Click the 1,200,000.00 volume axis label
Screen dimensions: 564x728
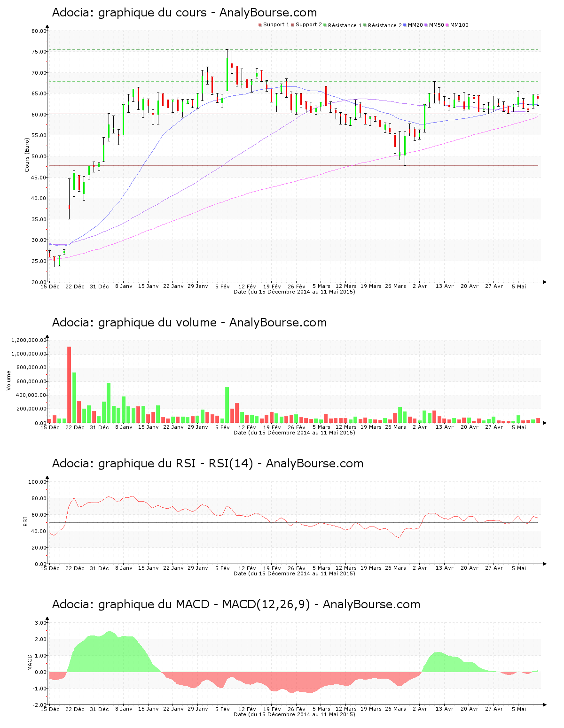click(29, 340)
